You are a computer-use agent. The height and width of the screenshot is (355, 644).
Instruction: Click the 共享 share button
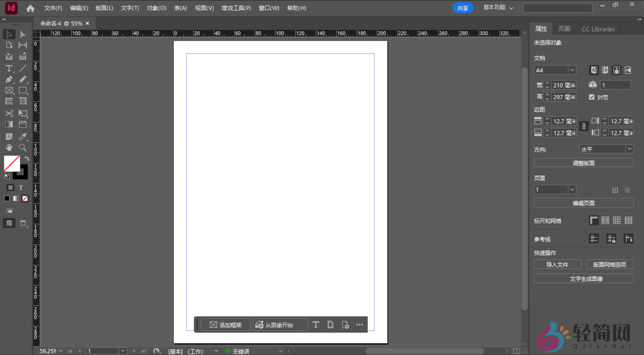463,8
